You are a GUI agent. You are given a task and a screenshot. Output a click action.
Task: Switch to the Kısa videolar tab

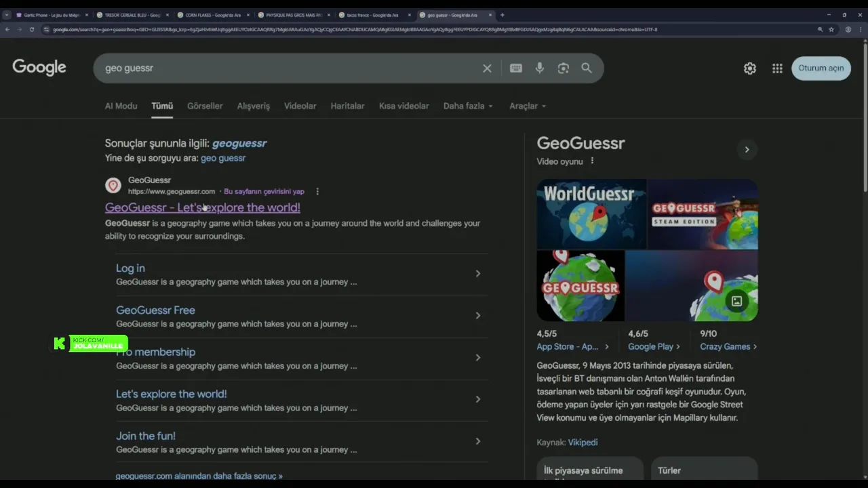point(403,106)
